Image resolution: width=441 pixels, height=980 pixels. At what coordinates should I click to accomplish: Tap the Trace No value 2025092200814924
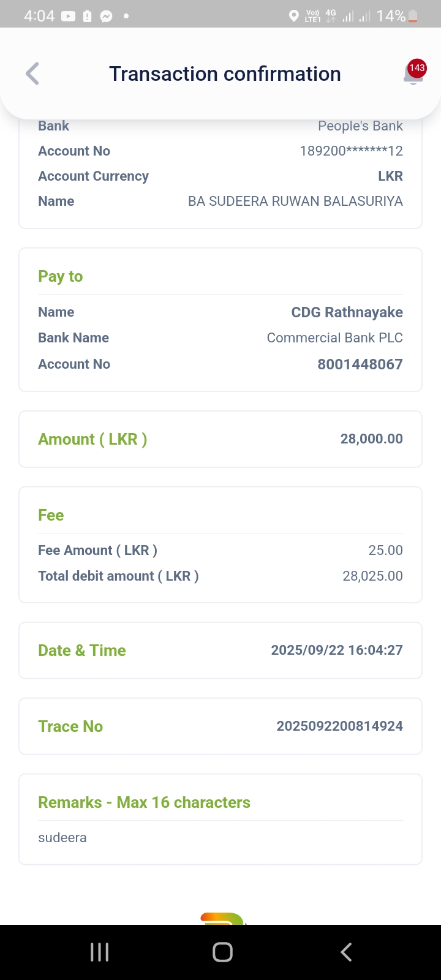[339, 726]
